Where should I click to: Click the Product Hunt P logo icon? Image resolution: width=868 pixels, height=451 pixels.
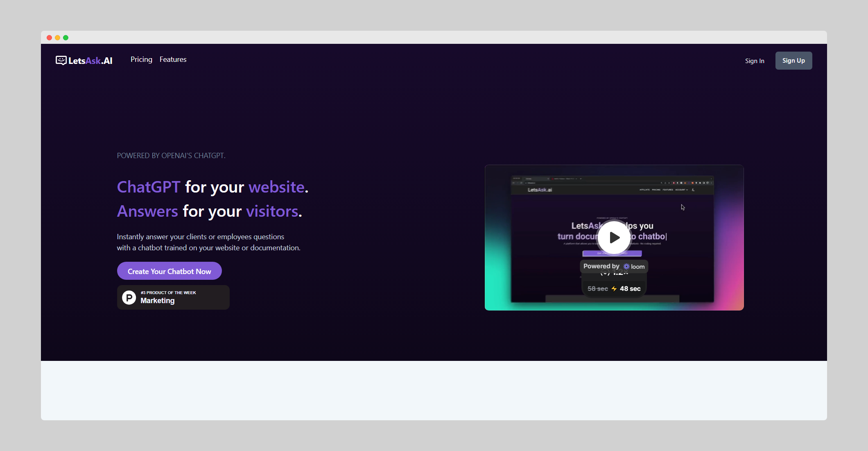click(x=129, y=297)
